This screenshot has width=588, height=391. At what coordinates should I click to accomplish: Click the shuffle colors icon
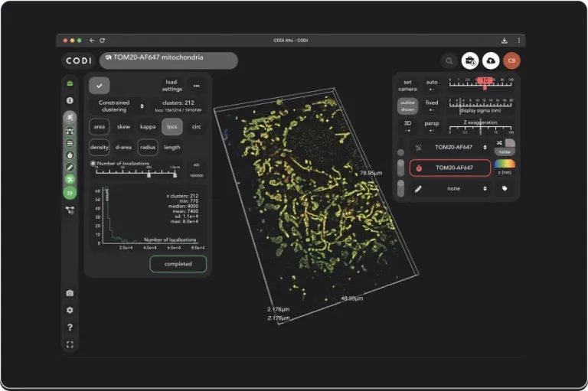coord(499,143)
